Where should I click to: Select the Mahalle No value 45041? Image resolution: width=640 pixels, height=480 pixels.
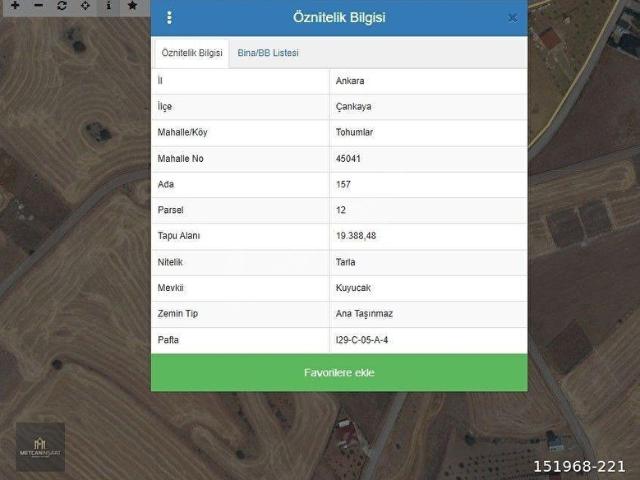coord(348,158)
